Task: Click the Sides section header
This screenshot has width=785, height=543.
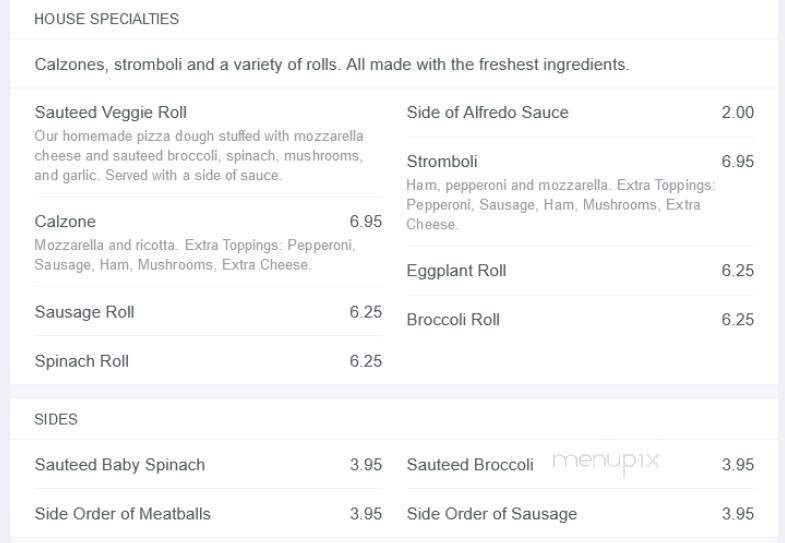Action: coord(56,419)
